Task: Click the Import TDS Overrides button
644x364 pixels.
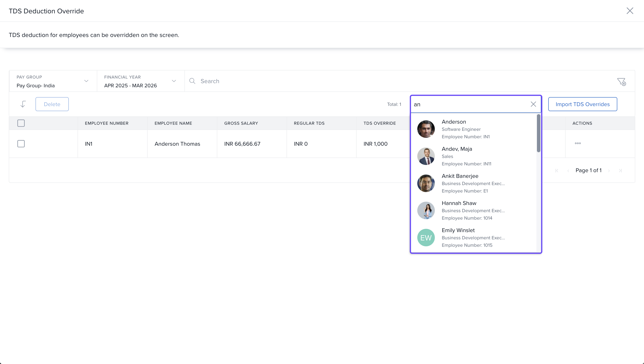Action: 582,104
